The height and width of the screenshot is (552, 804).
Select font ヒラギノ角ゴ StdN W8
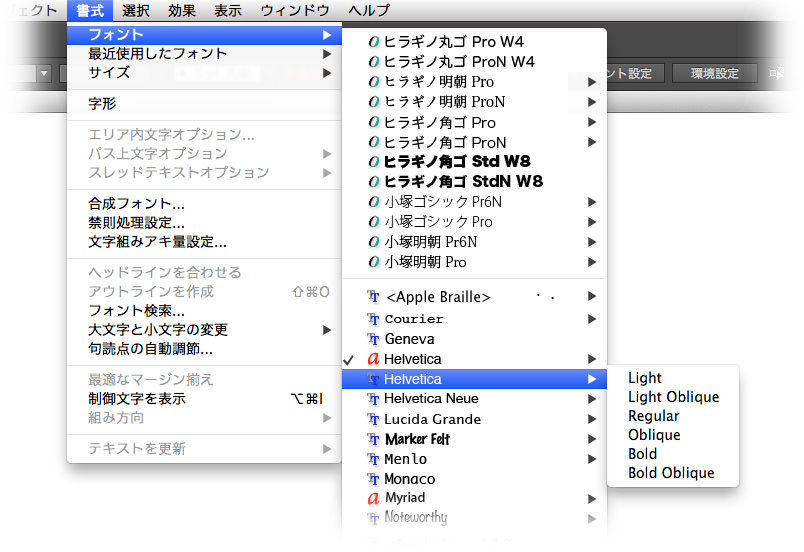point(474,181)
